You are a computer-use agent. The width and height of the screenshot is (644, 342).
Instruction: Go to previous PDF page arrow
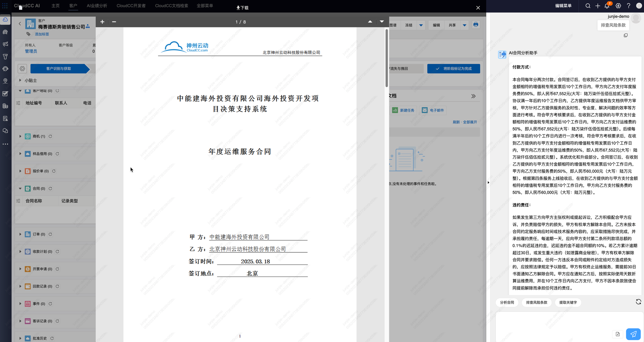click(370, 22)
